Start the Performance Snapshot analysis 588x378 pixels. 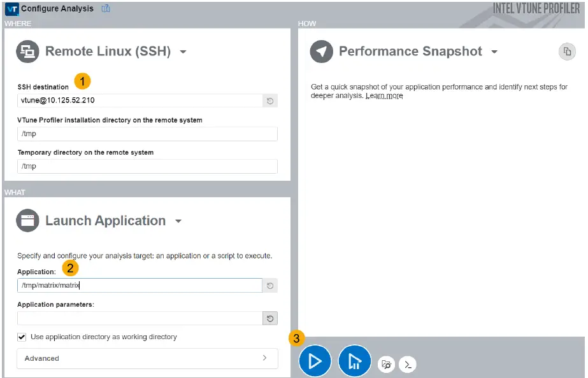coord(315,360)
